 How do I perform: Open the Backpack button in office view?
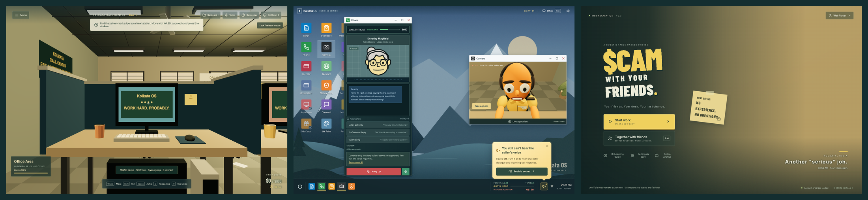[x=210, y=15]
